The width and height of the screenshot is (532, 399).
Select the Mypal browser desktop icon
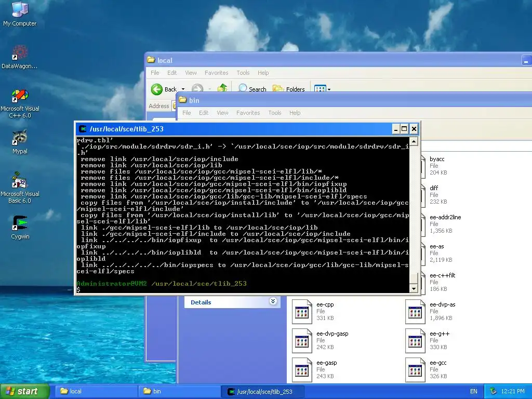click(x=20, y=138)
